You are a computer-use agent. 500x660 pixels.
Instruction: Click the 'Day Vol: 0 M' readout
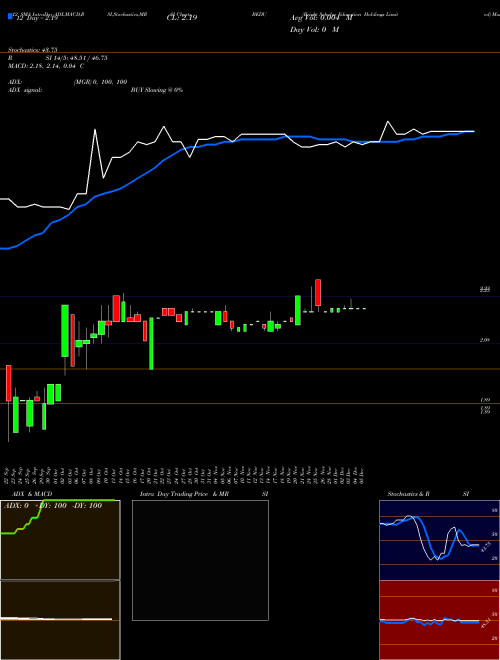tap(315, 29)
